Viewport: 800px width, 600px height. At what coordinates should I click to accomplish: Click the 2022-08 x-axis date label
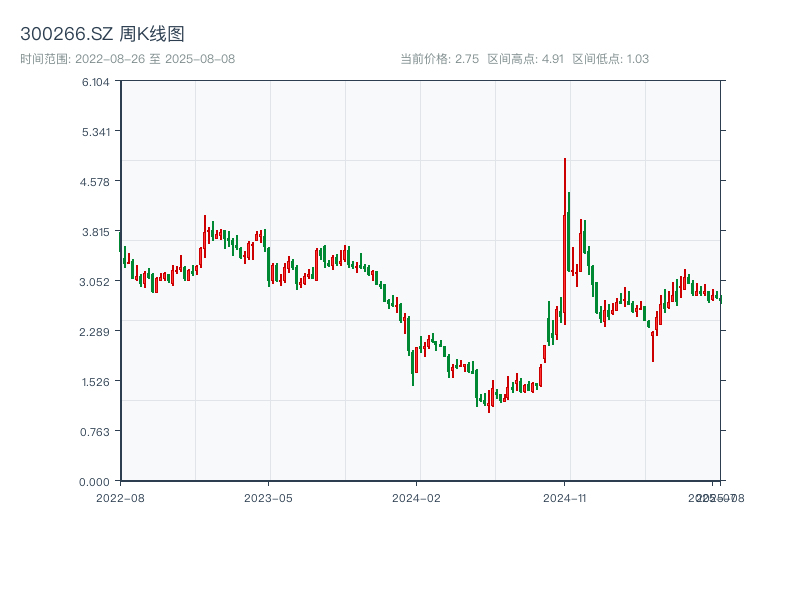point(120,497)
